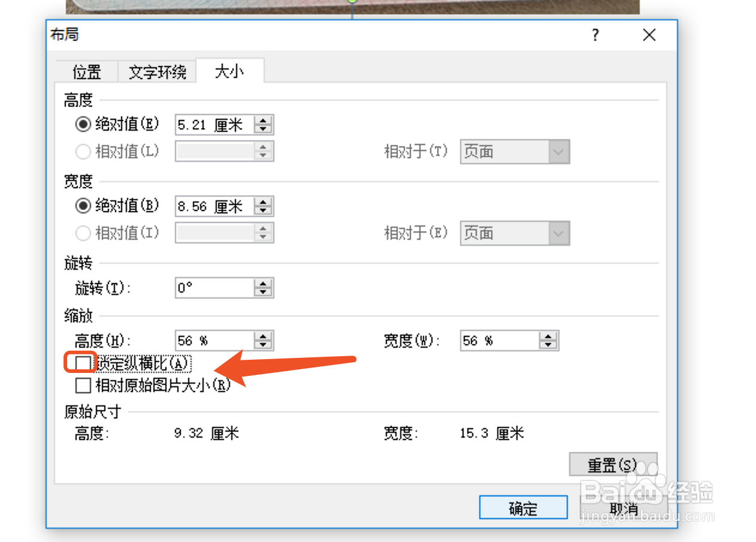This screenshot has height=542, width=756.
Task: Click the 重置(S) button
Action: (613, 465)
